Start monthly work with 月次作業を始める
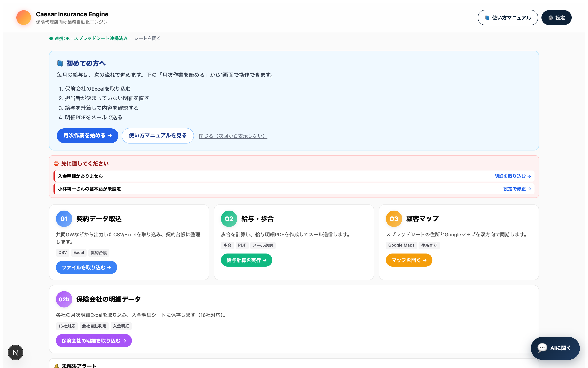Screen dimensions: 588x368 pos(87,136)
